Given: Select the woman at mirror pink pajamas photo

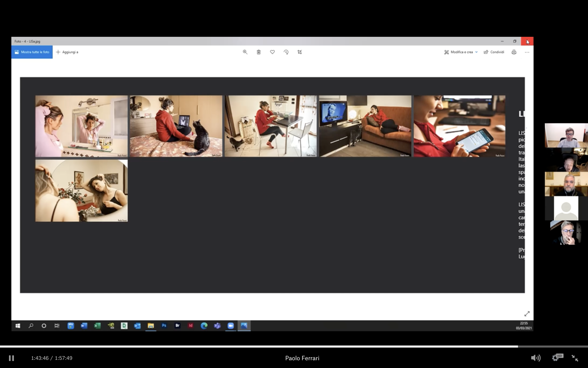Looking at the screenshot, I should (x=81, y=126).
